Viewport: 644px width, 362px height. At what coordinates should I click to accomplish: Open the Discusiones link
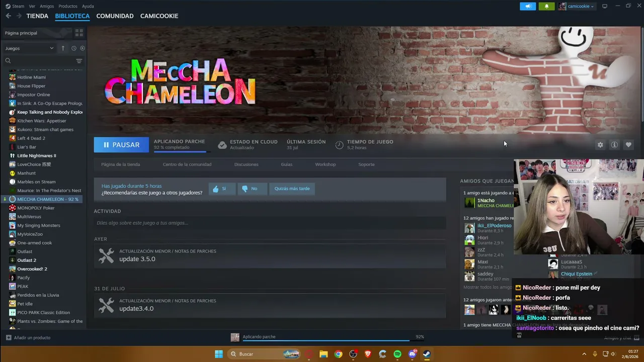pos(247,164)
